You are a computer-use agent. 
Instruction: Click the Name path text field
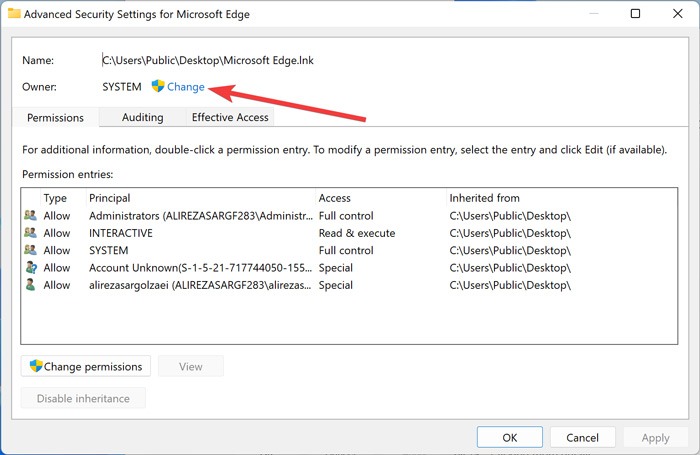click(x=208, y=60)
